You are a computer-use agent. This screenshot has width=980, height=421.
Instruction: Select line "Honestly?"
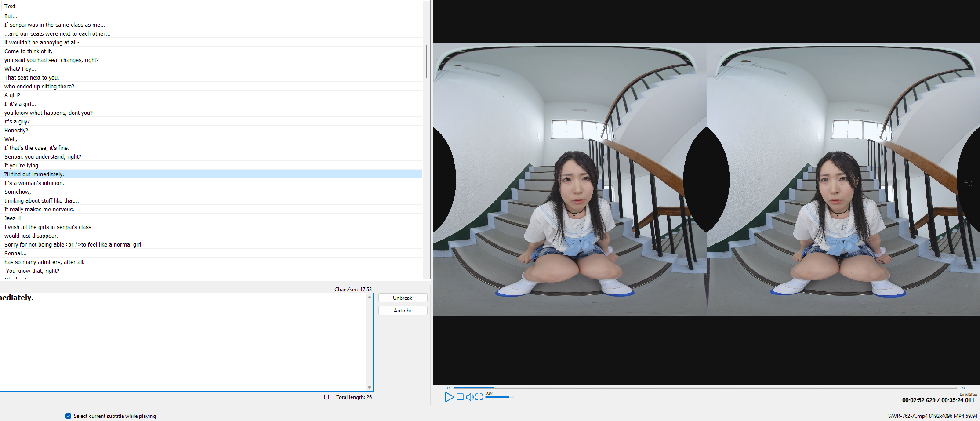(x=212, y=131)
